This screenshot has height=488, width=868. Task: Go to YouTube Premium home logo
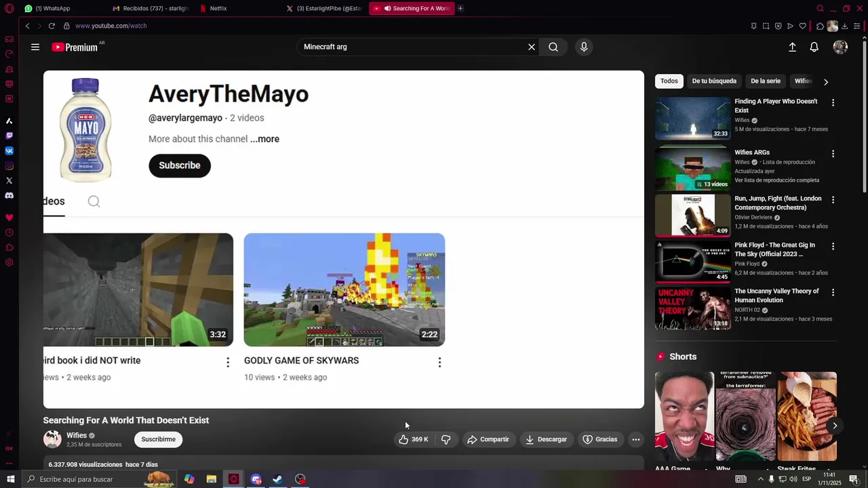tap(75, 47)
